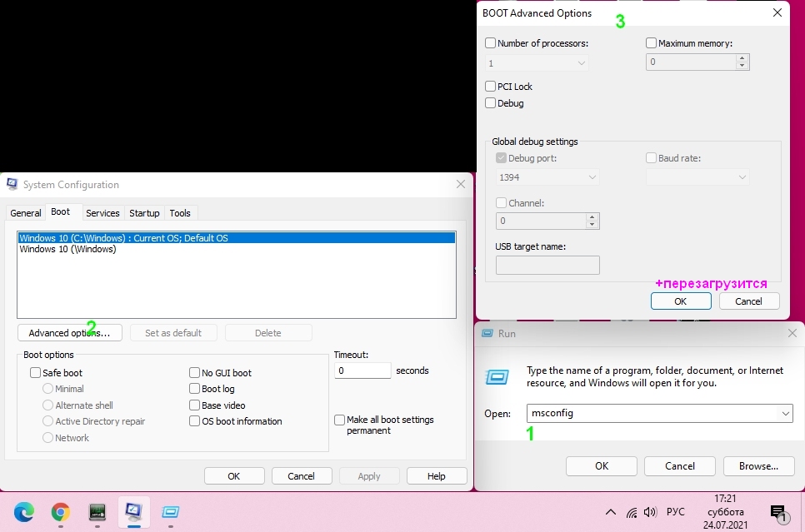Select the Alternate shell radio

[47, 405]
